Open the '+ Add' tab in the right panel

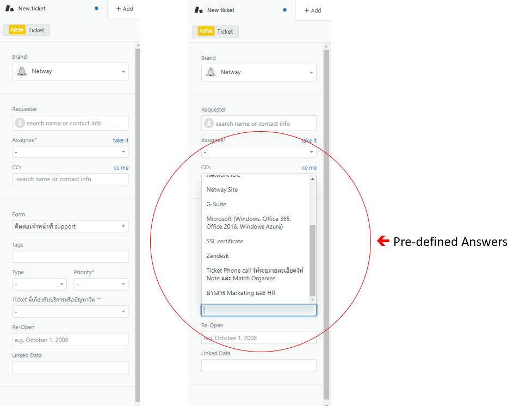point(313,10)
